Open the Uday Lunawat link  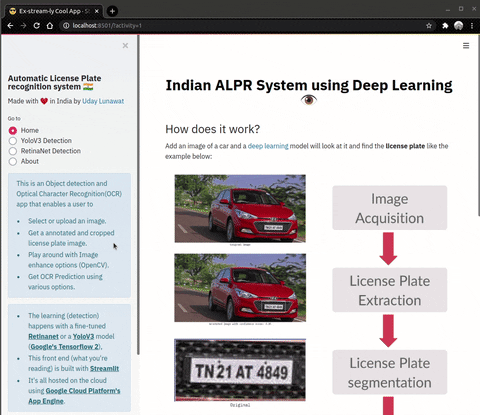point(103,101)
